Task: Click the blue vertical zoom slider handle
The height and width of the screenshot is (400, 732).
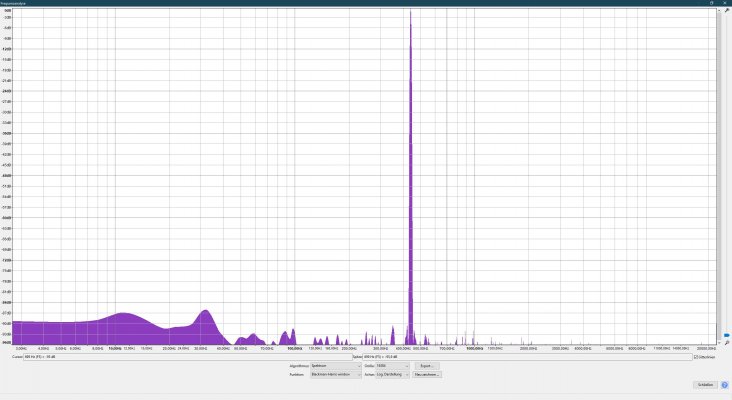Action: (x=727, y=335)
